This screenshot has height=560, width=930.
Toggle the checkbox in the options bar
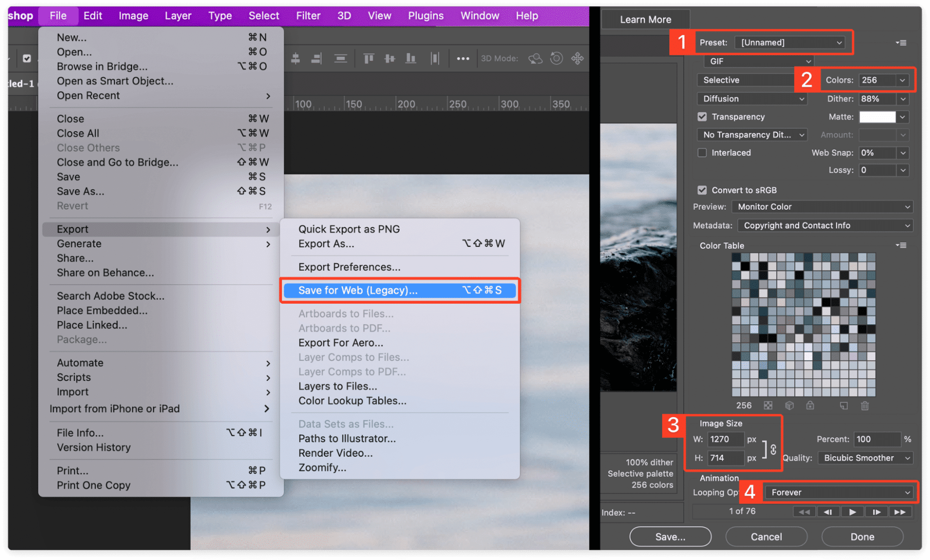point(27,59)
